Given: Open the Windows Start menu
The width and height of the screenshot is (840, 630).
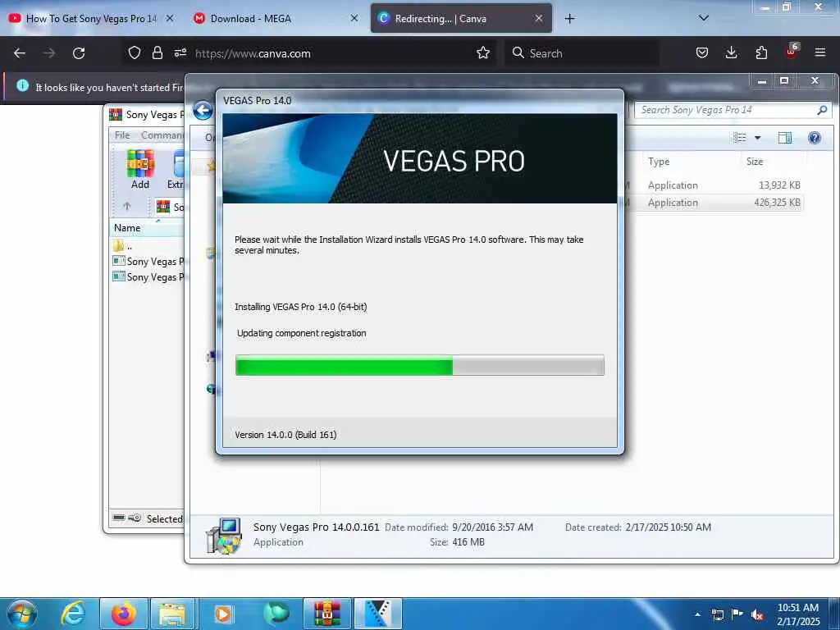Looking at the screenshot, I should [x=22, y=614].
